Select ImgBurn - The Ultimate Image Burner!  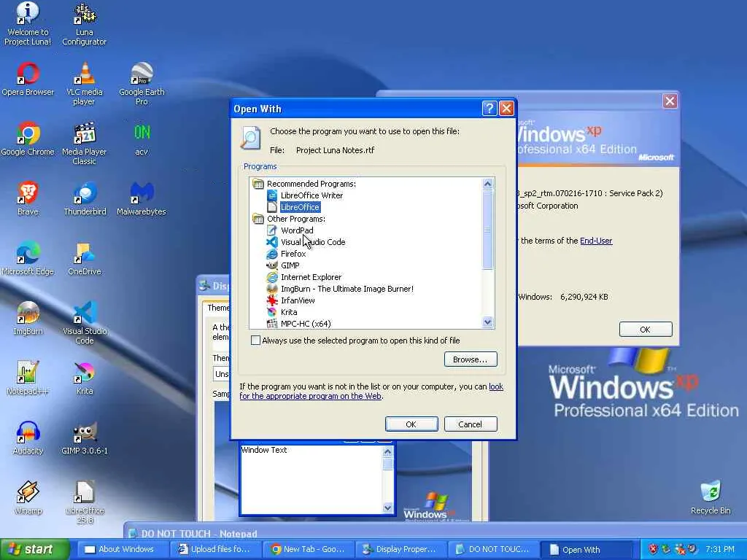(347, 289)
